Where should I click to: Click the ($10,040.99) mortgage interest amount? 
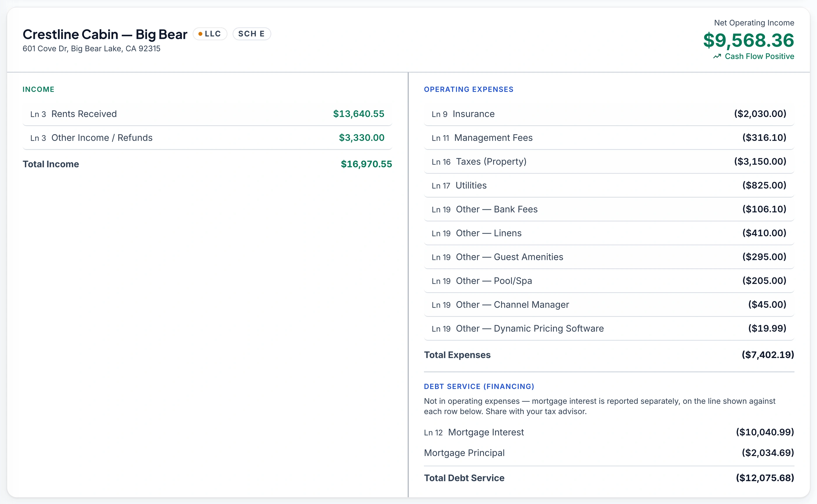click(765, 432)
